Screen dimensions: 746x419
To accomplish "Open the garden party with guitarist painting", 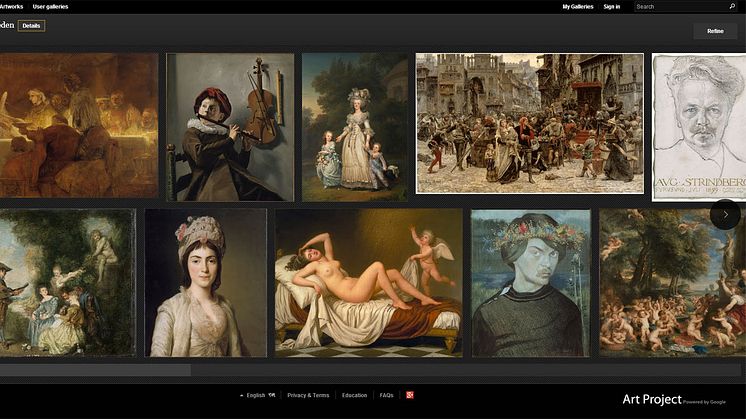I will click(68, 283).
